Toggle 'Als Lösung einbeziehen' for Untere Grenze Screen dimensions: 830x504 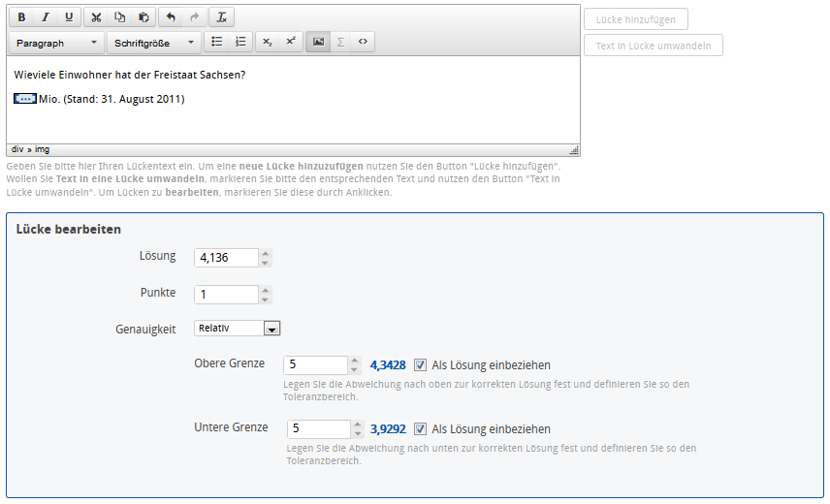[x=420, y=428]
